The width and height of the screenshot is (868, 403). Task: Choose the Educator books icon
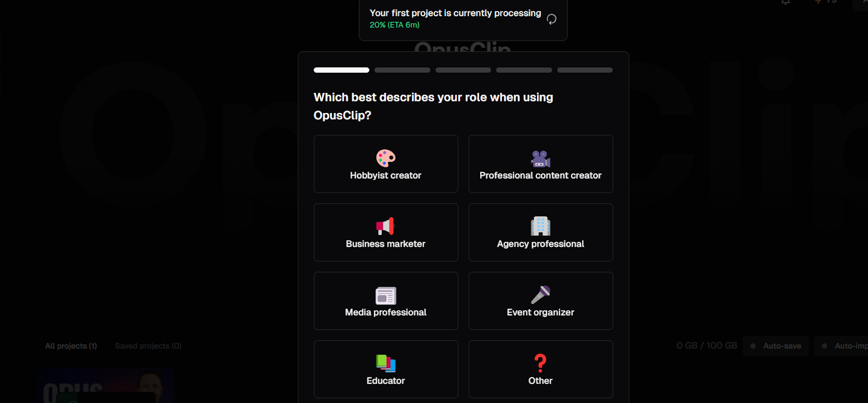(x=386, y=363)
